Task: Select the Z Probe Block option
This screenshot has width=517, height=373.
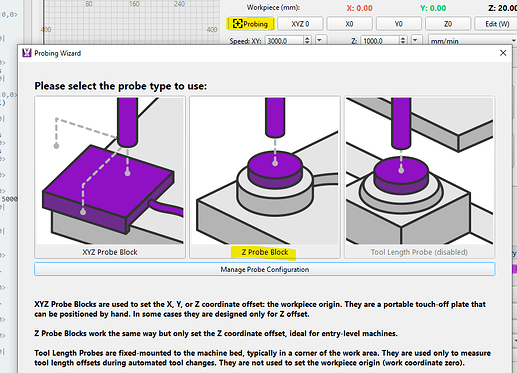Action: point(265,177)
